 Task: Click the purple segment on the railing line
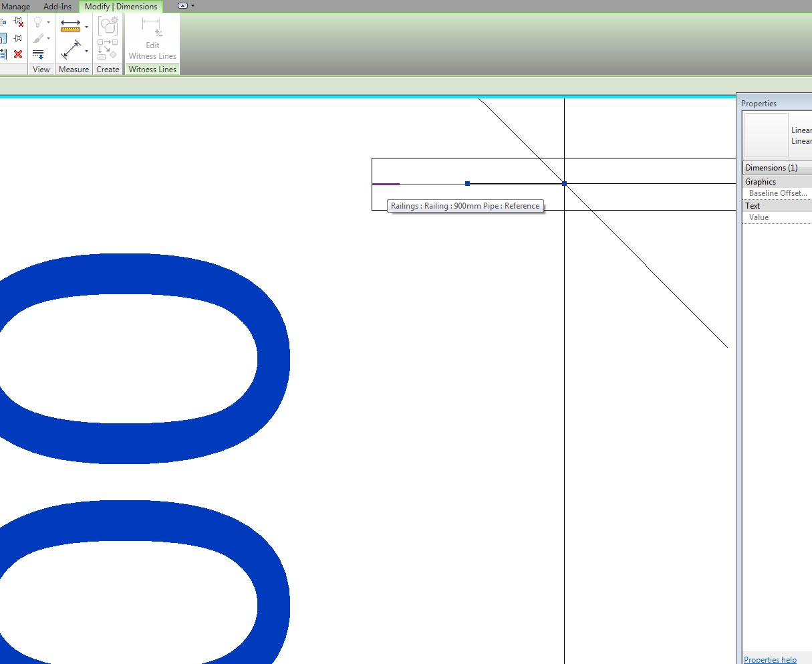point(386,184)
